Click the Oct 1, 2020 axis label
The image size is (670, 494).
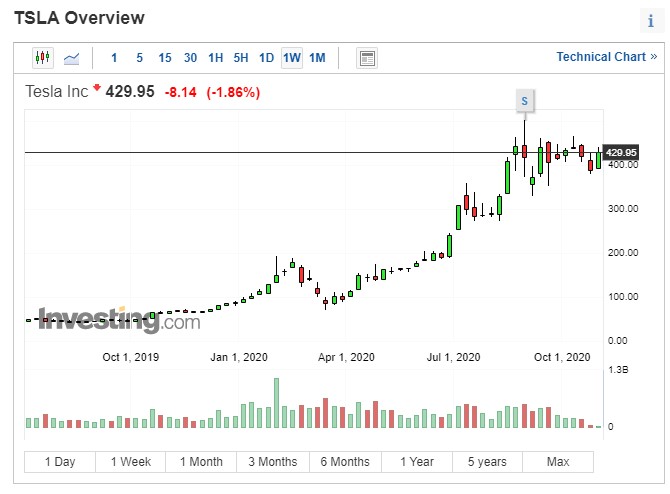tap(562, 357)
